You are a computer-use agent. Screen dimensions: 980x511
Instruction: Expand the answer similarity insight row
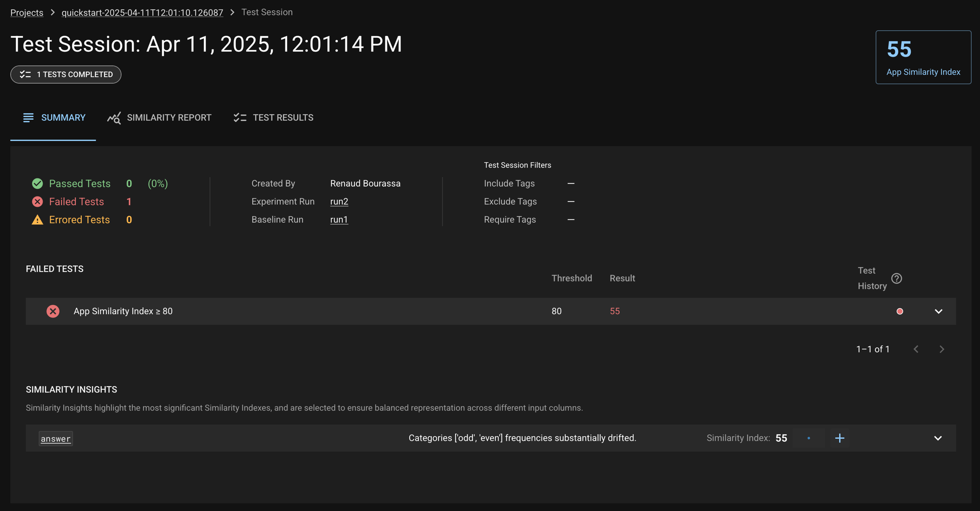(x=937, y=438)
